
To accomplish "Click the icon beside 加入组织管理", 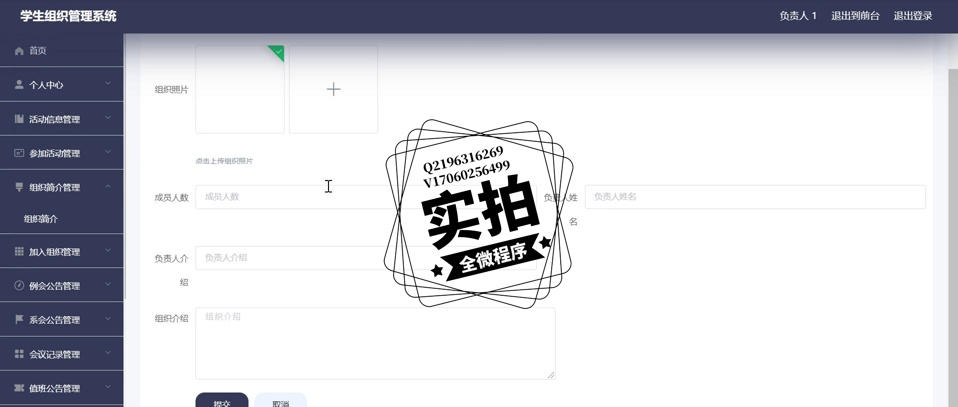I will (19, 252).
